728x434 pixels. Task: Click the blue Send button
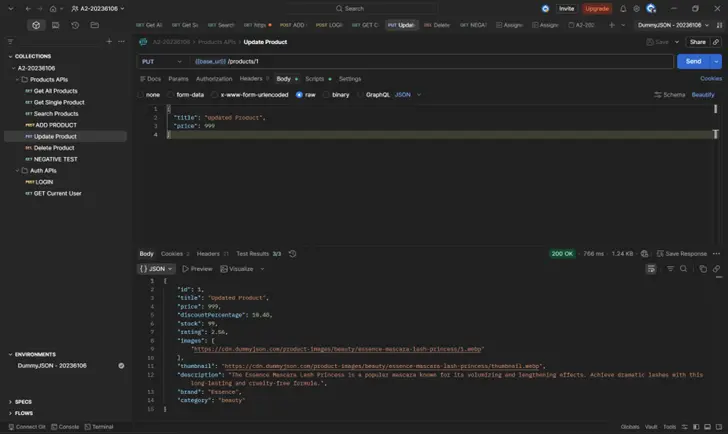693,61
